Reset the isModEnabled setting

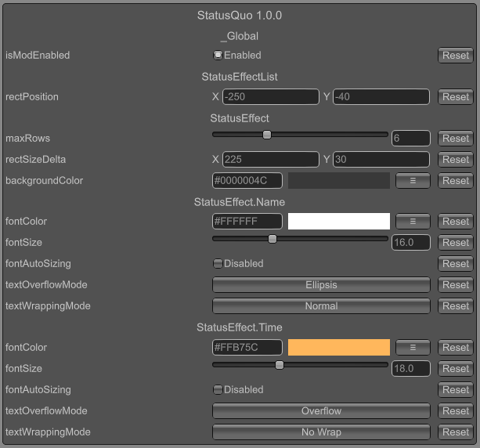[x=456, y=56]
